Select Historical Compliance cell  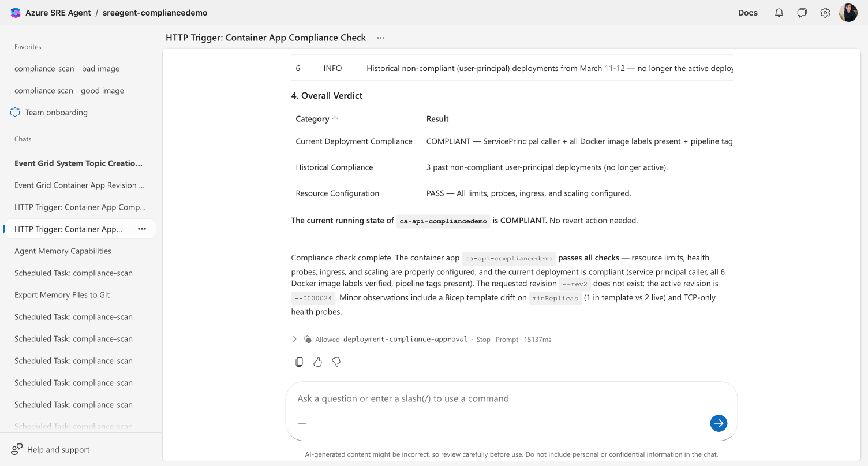pyautogui.click(x=334, y=167)
